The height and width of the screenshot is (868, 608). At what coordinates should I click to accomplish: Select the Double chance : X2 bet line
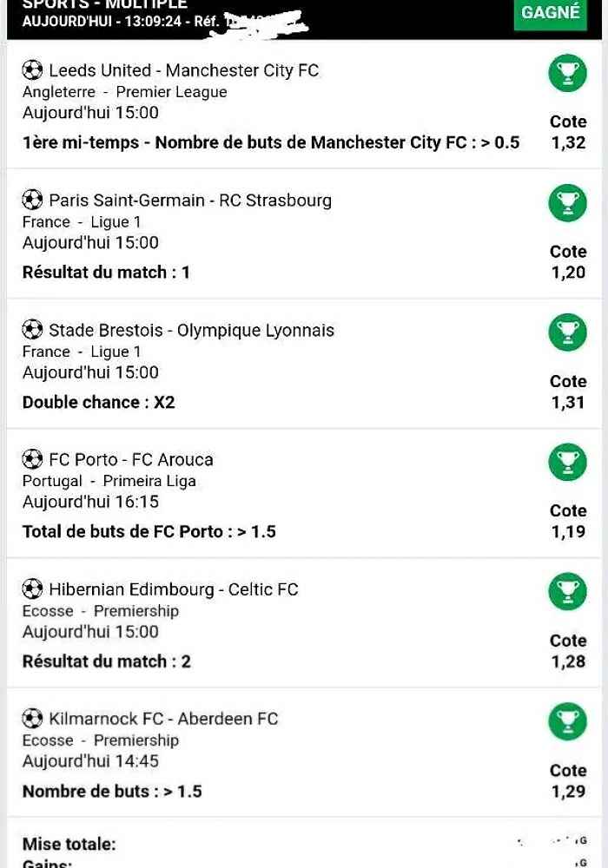point(98,402)
